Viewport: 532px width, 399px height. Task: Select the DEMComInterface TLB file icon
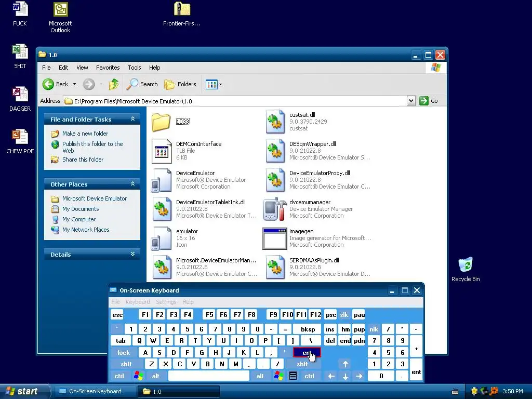(x=162, y=151)
